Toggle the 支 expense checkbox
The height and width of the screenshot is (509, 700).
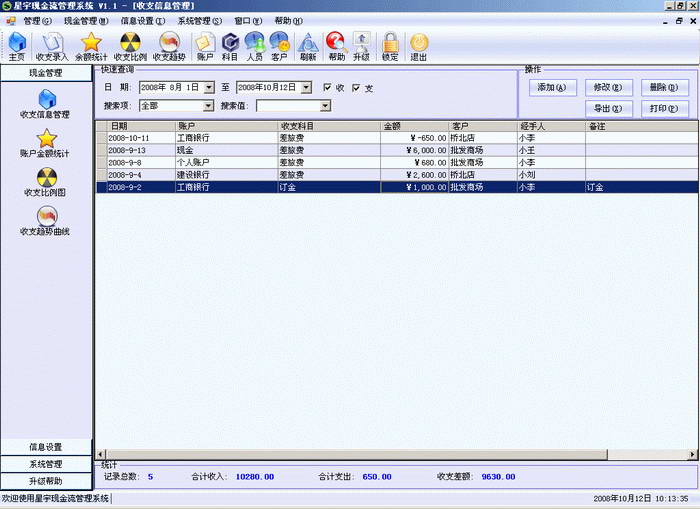356,88
